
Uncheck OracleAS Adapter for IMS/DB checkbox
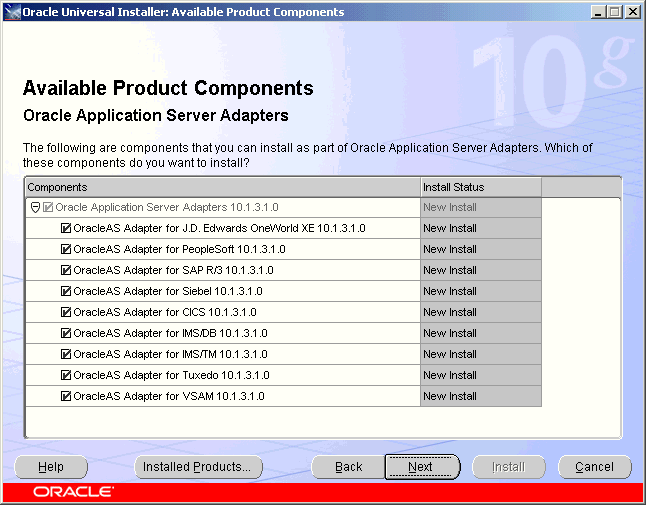tap(66, 333)
